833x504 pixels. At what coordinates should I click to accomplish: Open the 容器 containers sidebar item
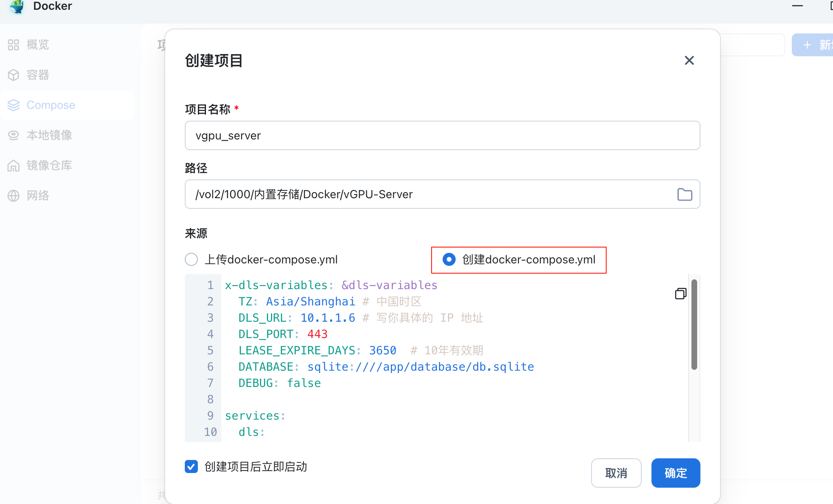pyautogui.click(x=67, y=75)
